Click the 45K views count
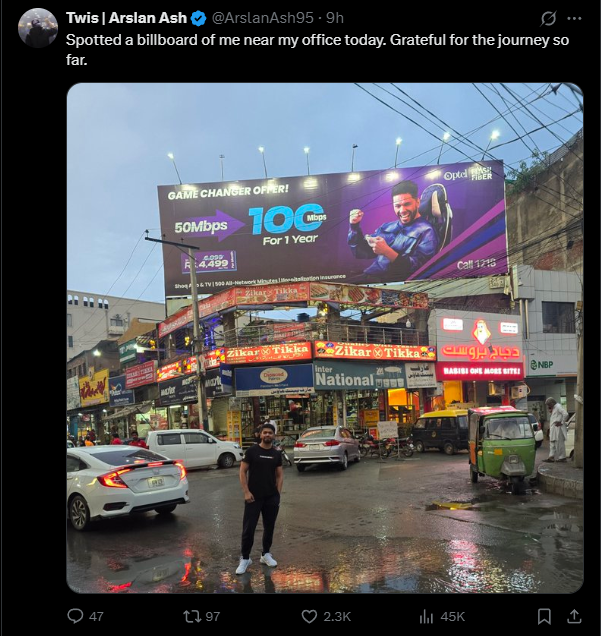This screenshot has width=601, height=636. pos(452,617)
